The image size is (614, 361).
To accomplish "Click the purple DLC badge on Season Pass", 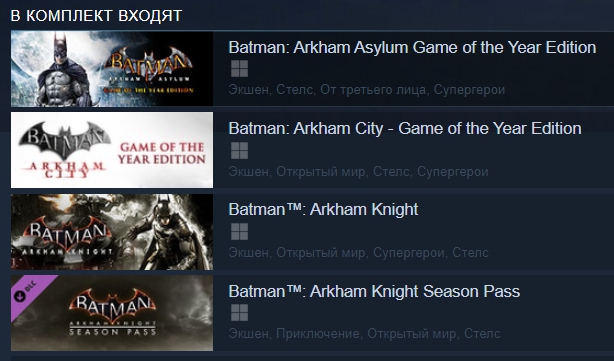I will tap(27, 292).
